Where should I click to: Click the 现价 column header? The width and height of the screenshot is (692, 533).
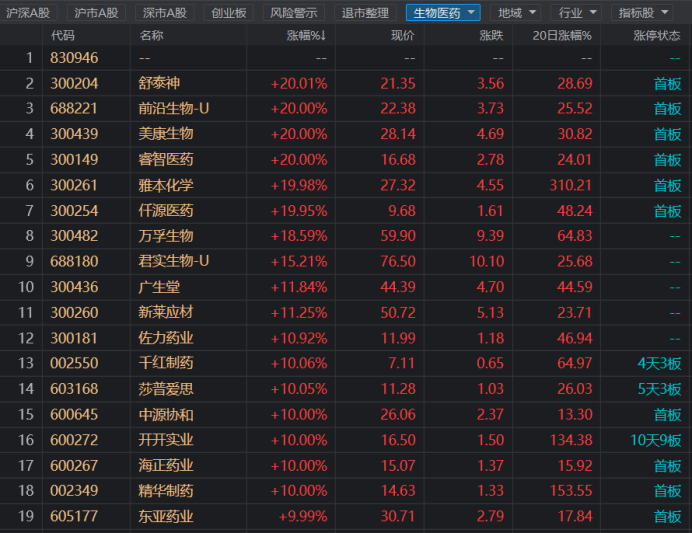pos(402,35)
